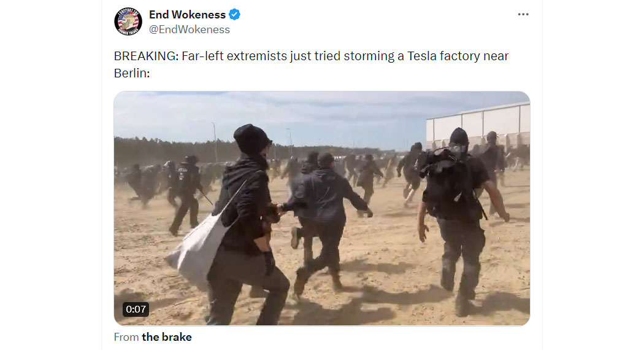The height and width of the screenshot is (350, 644).
Task: Click the black beanie of foreground person
Action: point(251,139)
